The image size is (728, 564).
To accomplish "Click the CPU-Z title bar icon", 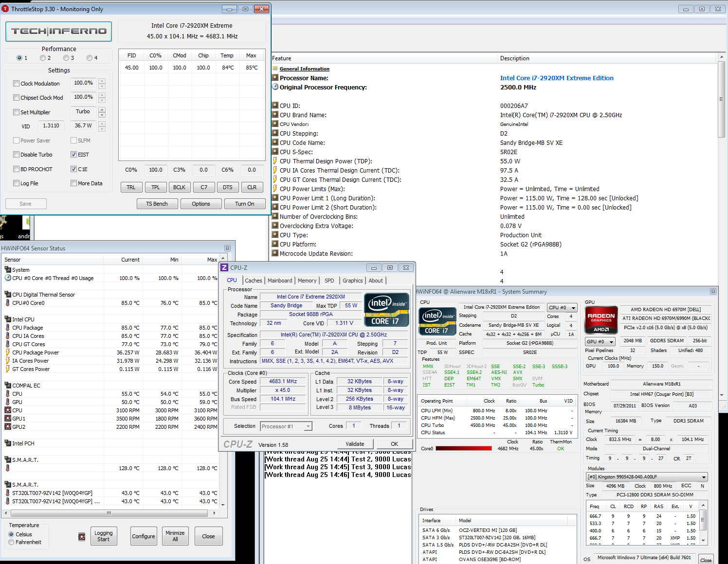I will click(224, 267).
